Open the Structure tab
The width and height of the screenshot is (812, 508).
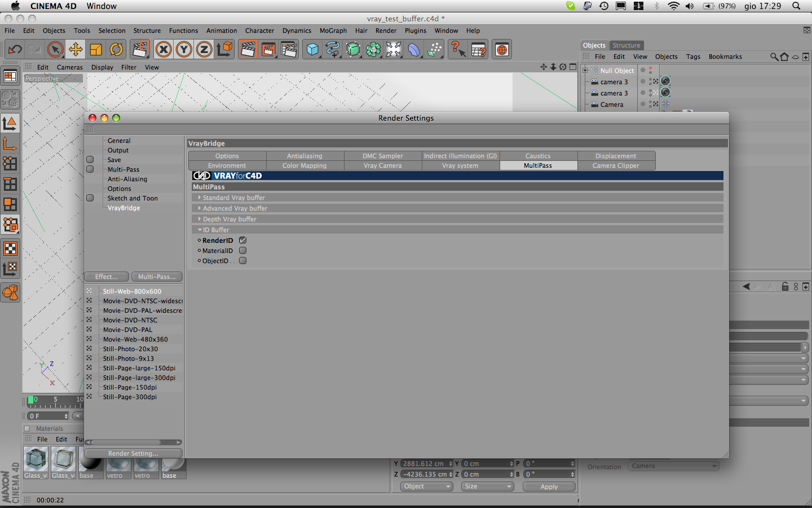(626, 45)
